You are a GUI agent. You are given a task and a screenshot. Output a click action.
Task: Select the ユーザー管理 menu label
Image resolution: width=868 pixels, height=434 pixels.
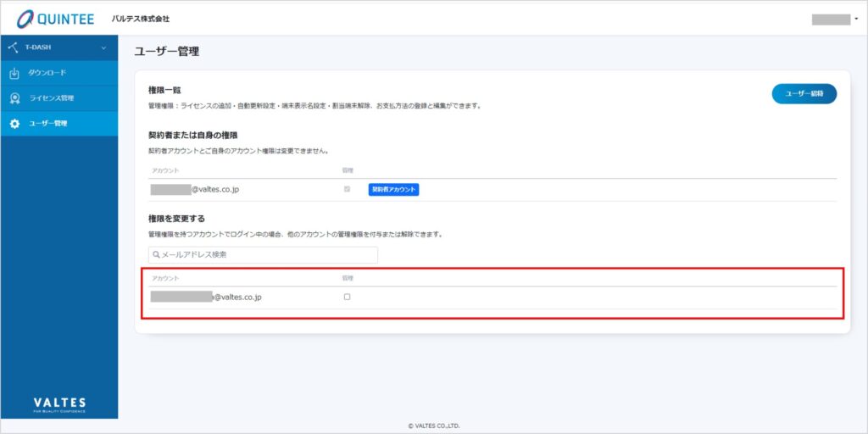(48, 124)
